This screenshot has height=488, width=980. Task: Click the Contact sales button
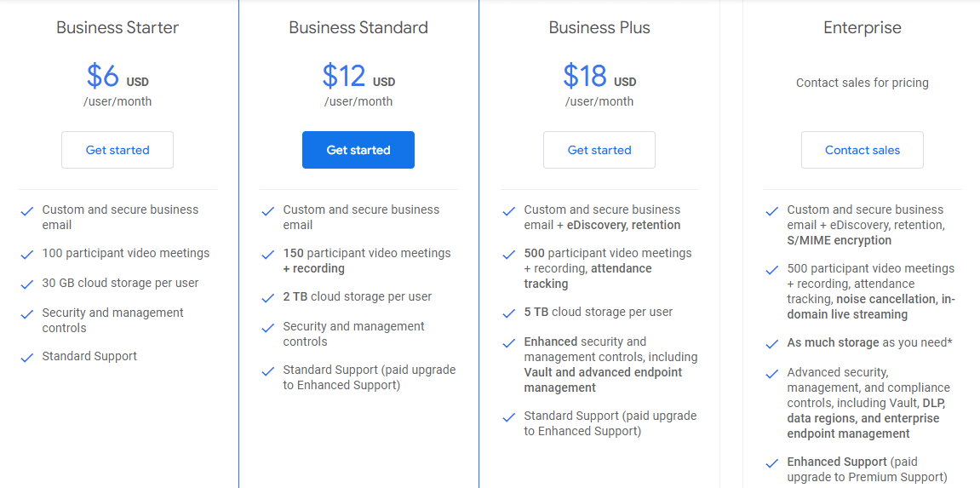coord(862,150)
